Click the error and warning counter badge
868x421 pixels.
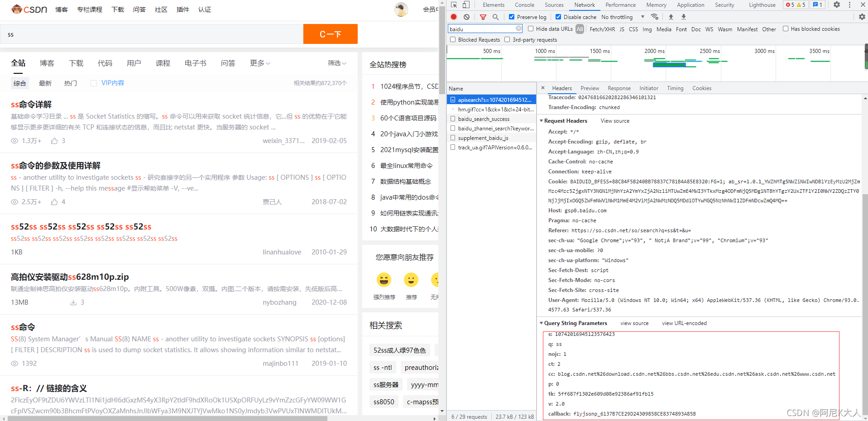(x=796, y=5)
